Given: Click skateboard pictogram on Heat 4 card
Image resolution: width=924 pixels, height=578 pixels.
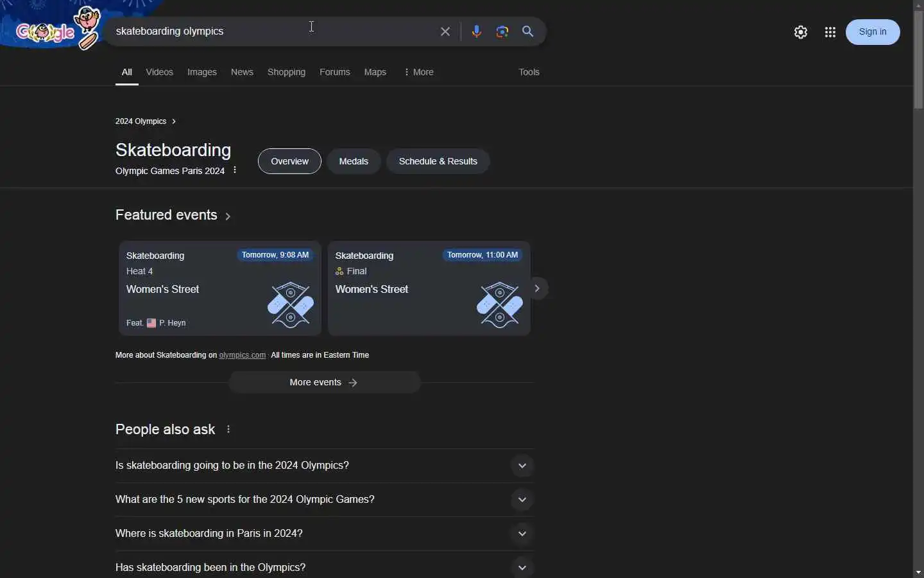Looking at the screenshot, I should coord(291,304).
